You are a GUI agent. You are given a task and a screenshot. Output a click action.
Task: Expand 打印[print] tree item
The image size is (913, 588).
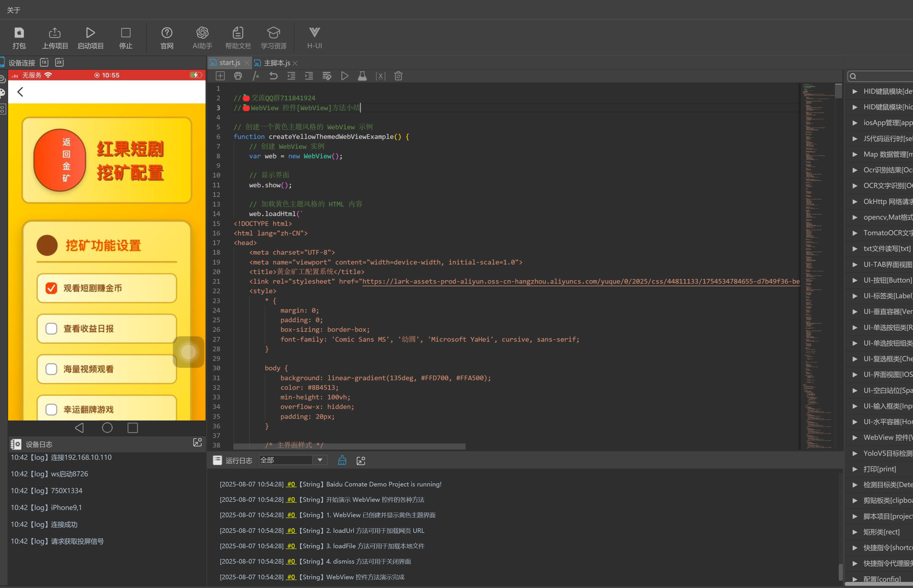click(x=855, y=469)
